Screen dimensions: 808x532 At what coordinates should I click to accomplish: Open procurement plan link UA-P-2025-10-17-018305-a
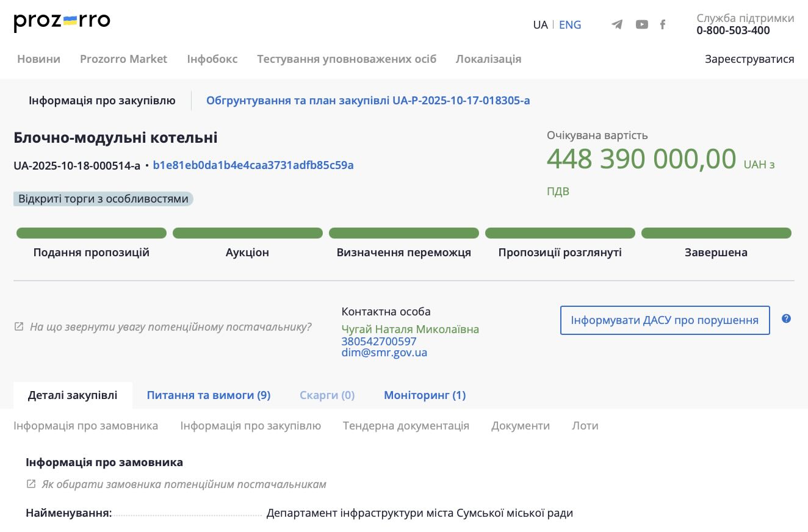click(x=367, y=101)
